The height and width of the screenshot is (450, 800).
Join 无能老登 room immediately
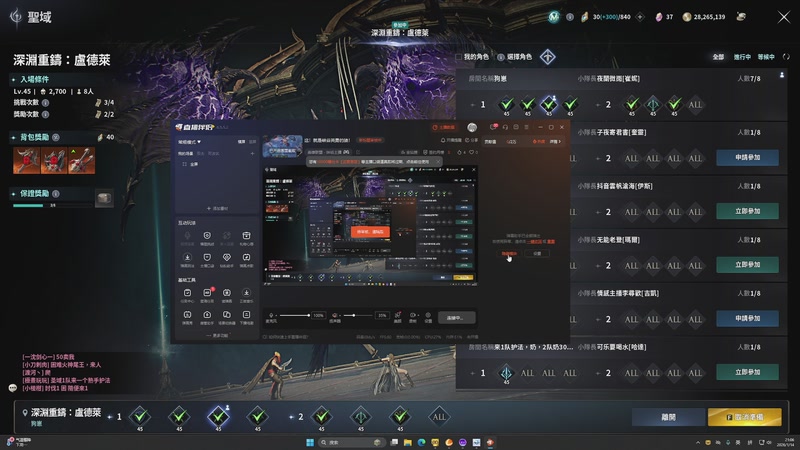pos(747,265)
